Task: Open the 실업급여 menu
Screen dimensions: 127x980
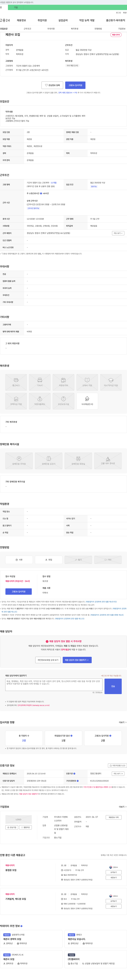Action: click(63, 20)
